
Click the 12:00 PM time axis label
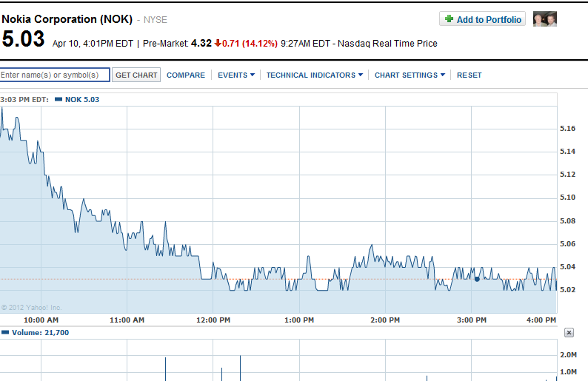click(213, 320)
